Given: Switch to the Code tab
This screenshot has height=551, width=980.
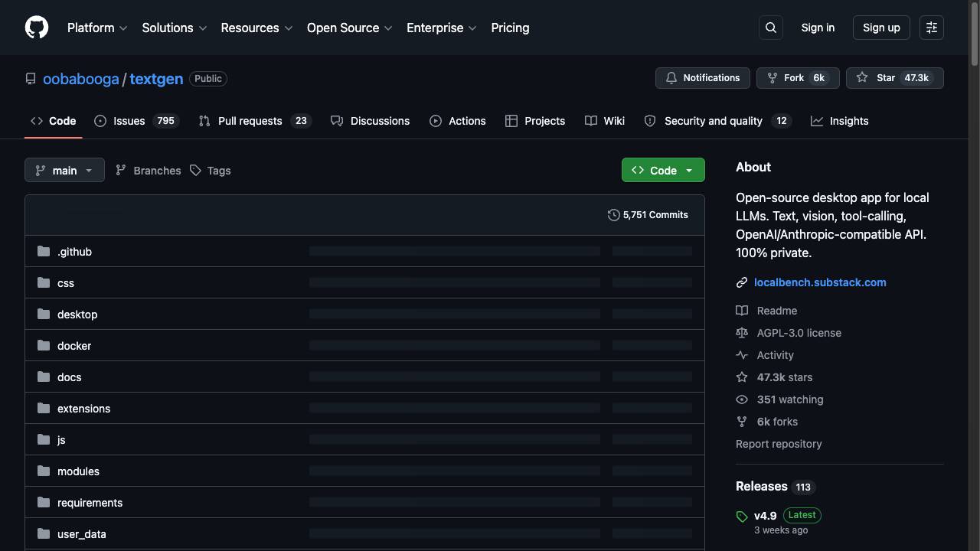Looking at the screenshot, I should click(x=54, y=121).
